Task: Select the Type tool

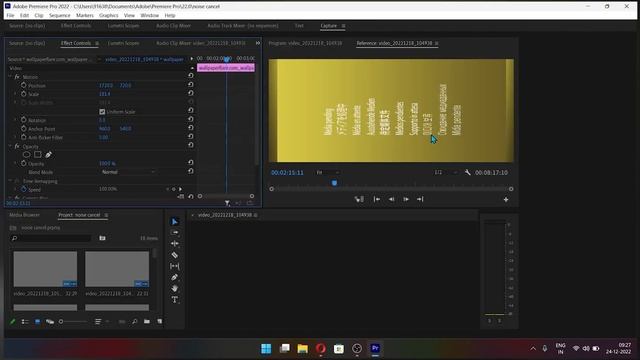Action: [175, 300]
